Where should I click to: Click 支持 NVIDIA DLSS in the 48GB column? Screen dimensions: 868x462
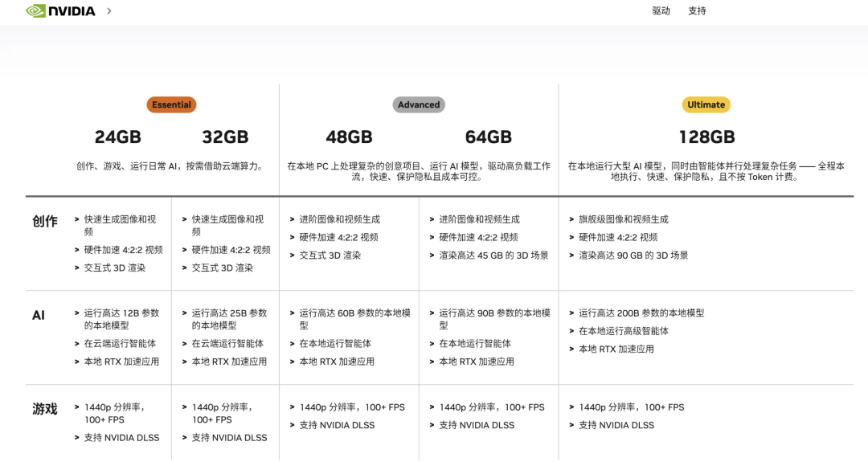pyautogui.click(x=337, y=426)
